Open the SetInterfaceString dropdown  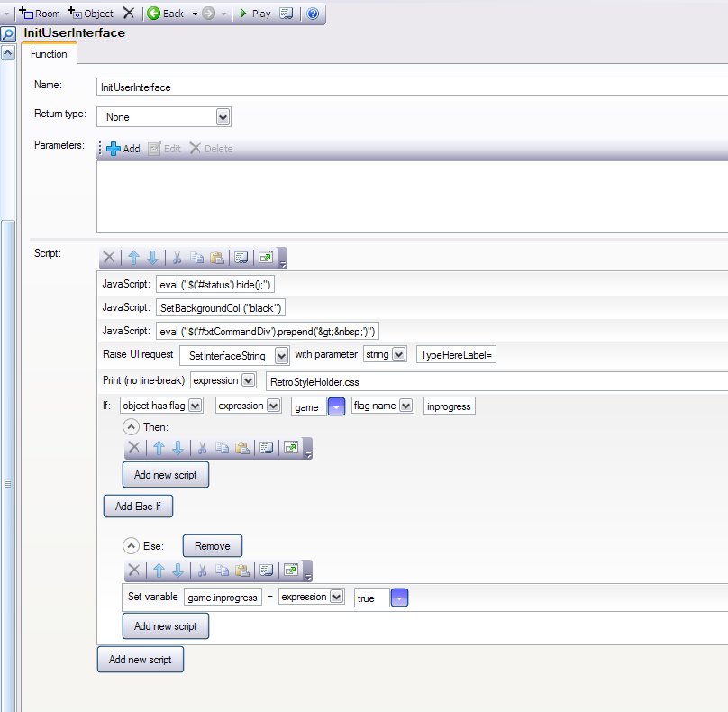coord(281,355)
